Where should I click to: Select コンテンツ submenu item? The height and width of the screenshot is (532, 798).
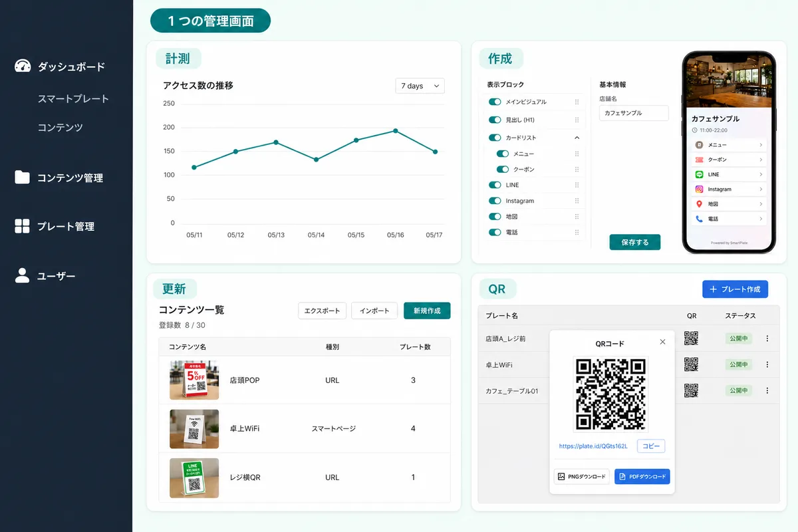61,127
